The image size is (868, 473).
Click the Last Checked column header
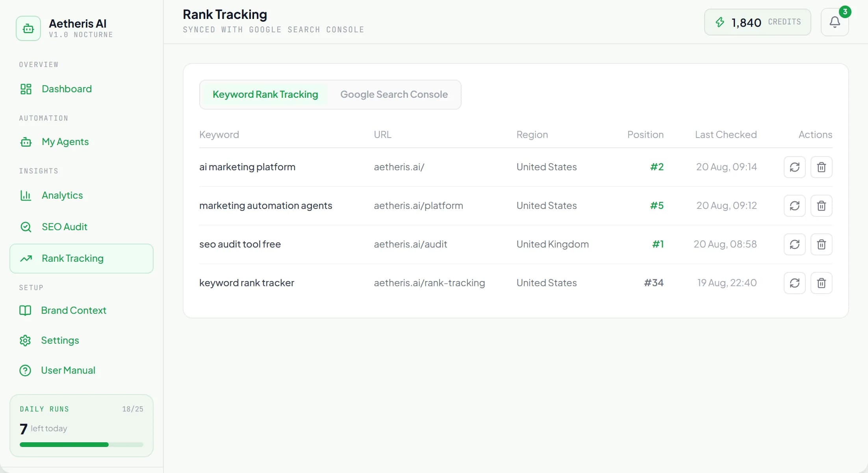coord(726,135)
